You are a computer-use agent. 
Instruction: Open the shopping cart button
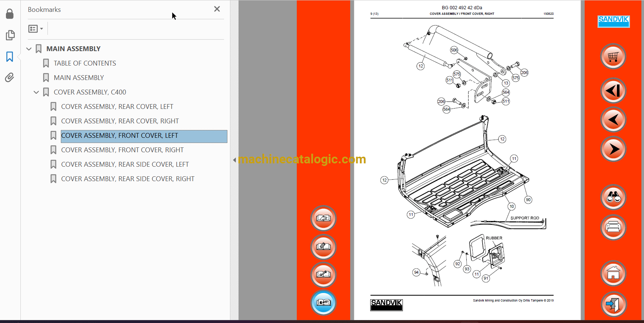pos(613,57)
